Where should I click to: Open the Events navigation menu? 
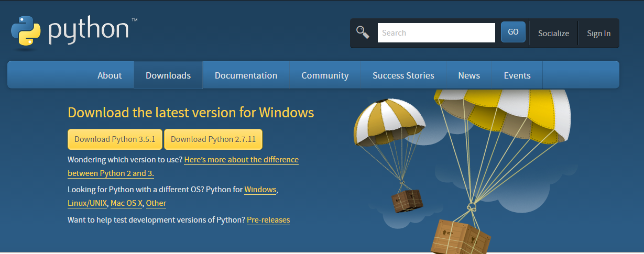(x=517, y=75)
